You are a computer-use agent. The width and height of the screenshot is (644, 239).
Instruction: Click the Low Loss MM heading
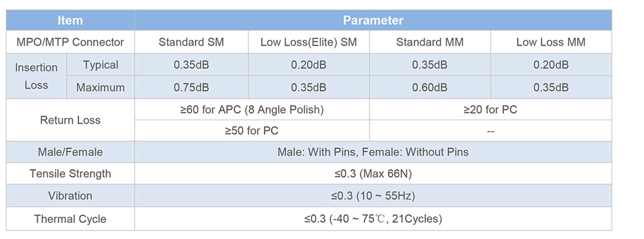(551, 42)
